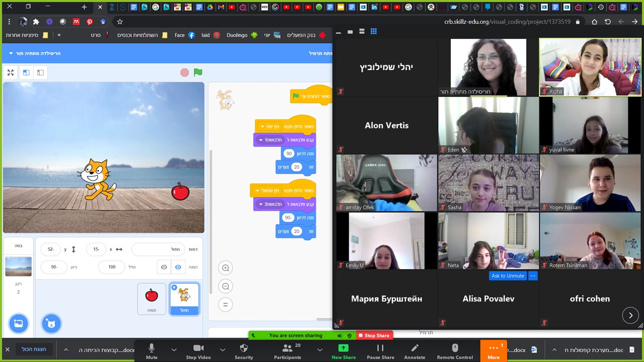The height and width of the screenshot is (362, 644).
Task: Open the choose-a-backdrop button
Action: point(18,323)
